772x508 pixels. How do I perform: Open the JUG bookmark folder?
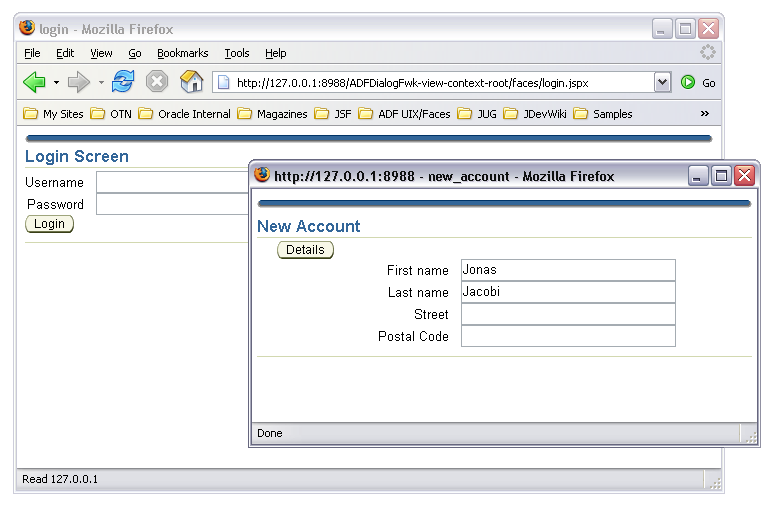477,114
